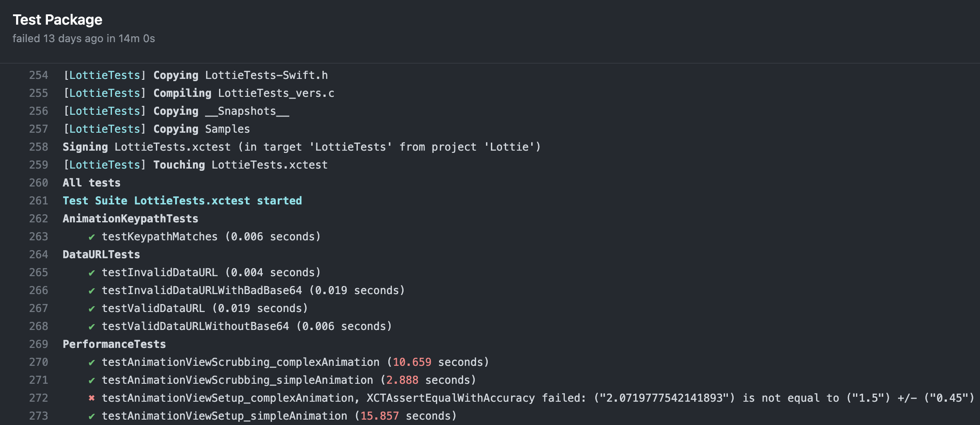The width and height of the screenshot is (980, 425).
Task: Click line number 256
Action: click(x=39, y=111)
